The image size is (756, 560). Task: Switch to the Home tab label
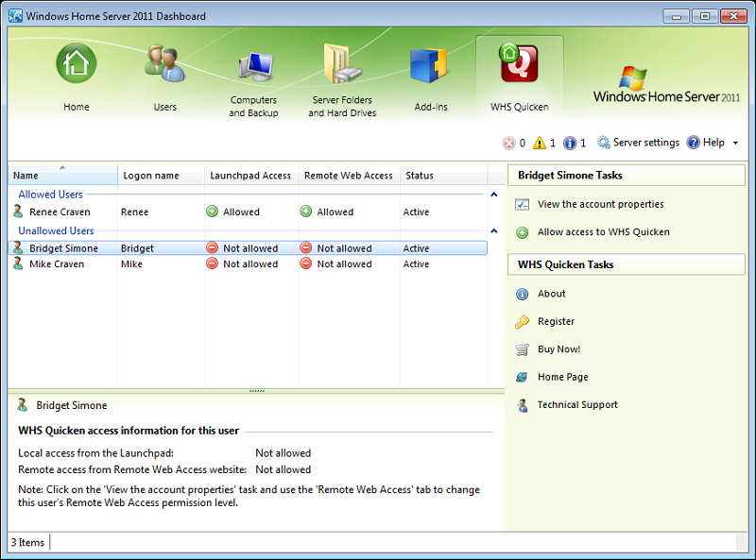(x=77, y=107)
